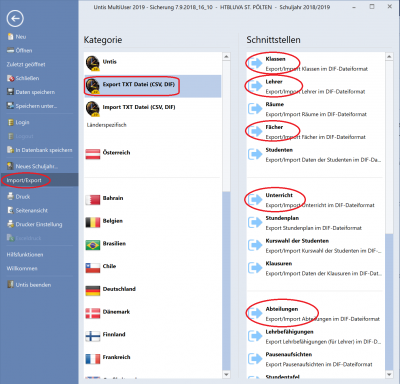Open the Unterricht interface title
The image size is (400, 384).
click(279, 195)
